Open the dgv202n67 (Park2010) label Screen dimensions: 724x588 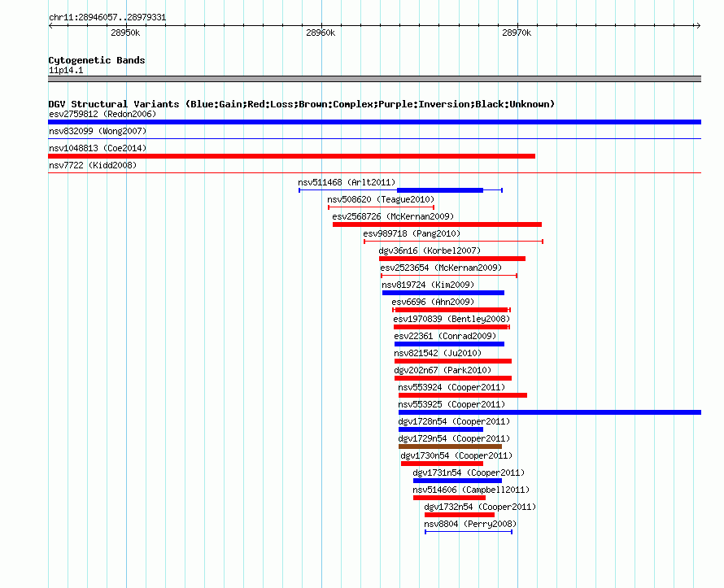click(443, 370)
